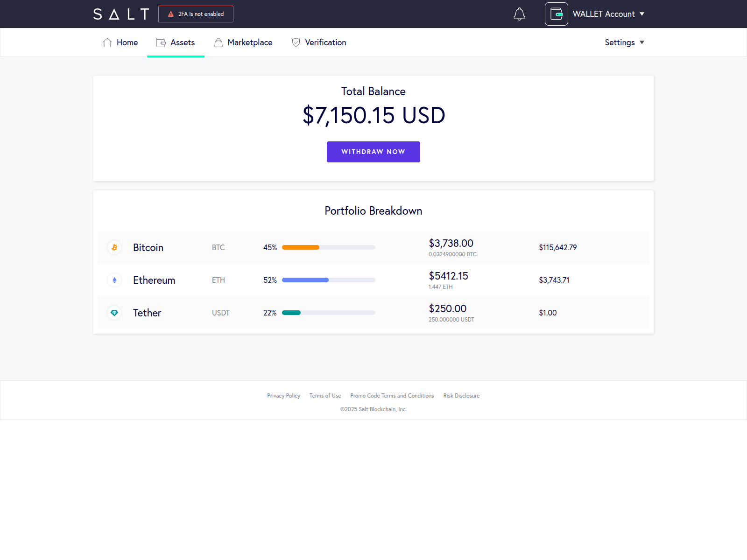This screenshot has height=560, width=747.
Task: Click the Ethereum coin icon
Action: [114, 280]
